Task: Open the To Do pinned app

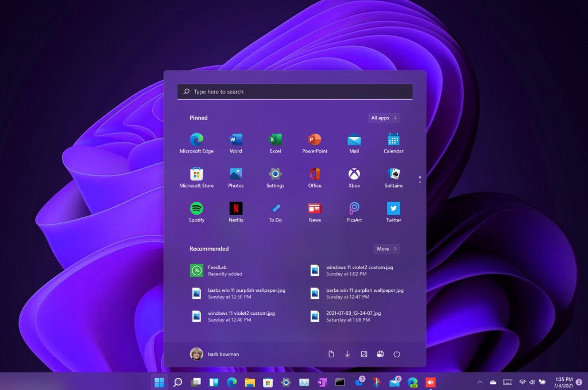Action: 275,212
